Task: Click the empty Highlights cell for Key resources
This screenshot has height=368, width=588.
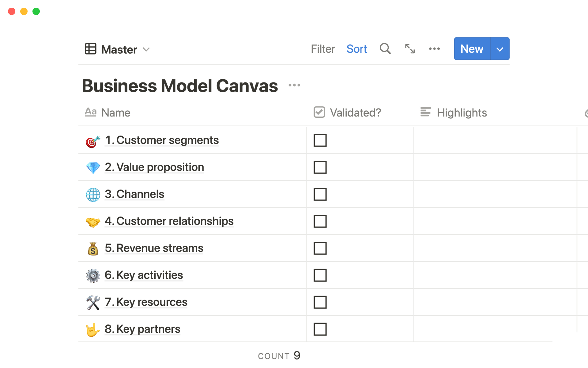Action: point(495,302)
